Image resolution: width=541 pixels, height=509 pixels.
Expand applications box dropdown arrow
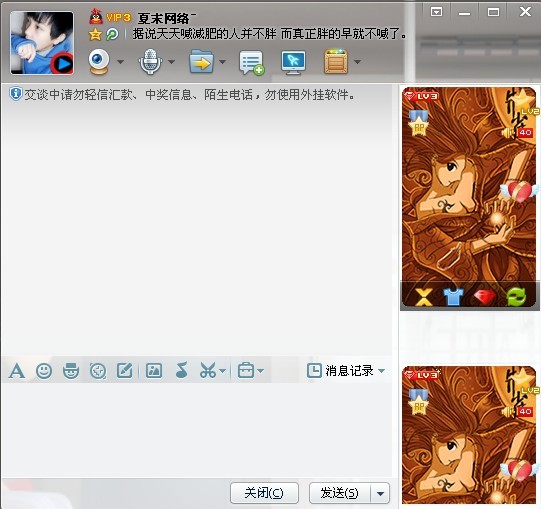pyautogui.click(x=358, y=62)
